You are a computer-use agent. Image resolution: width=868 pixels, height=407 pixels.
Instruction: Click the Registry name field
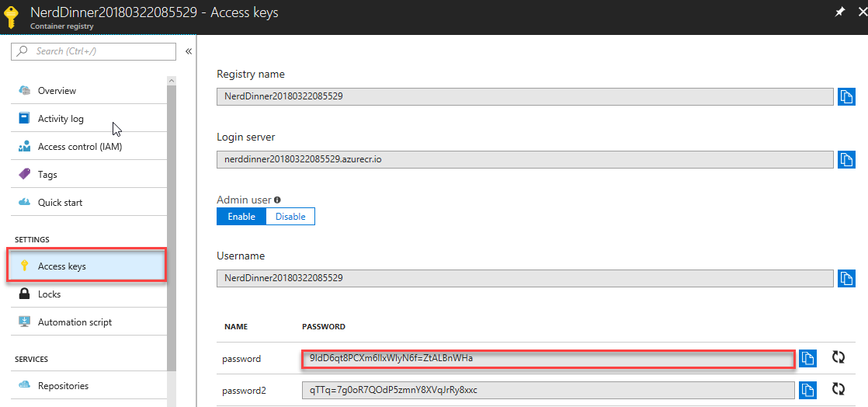pyautogui.click(x=525, y=96)
